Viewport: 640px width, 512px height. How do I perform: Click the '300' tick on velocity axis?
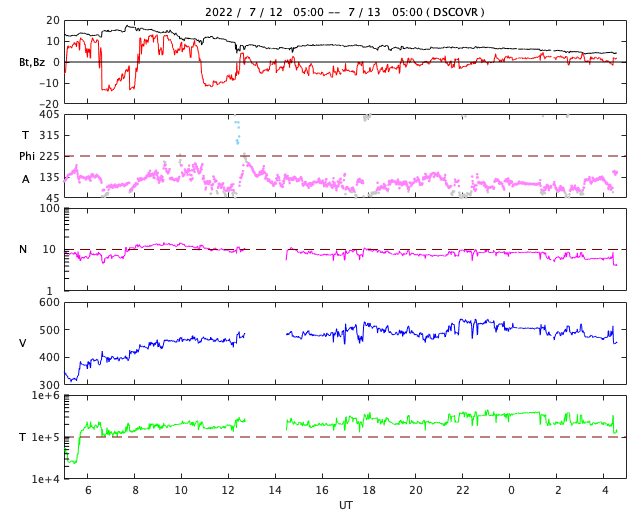[x=49, y=385]
